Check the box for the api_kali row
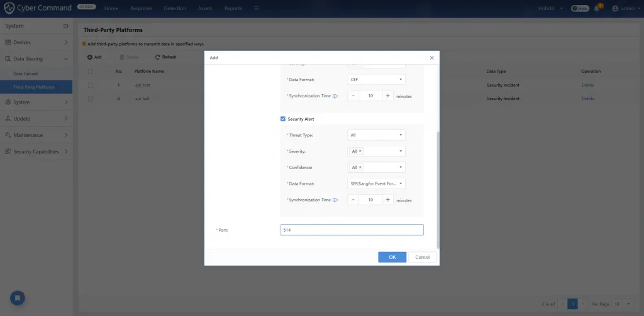Viewport: 644px width, 316px height. pyautogui.click(x=91, y=99)
